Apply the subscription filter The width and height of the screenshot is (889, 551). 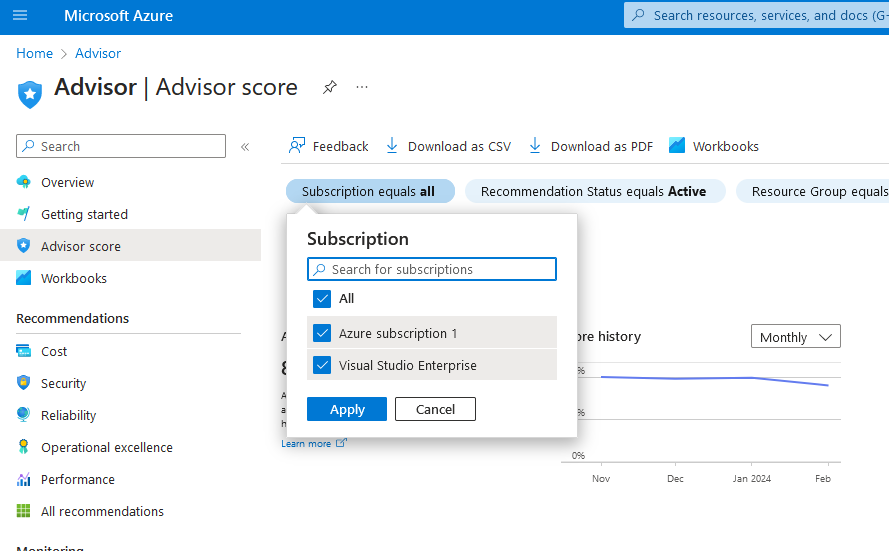point(347,409)
